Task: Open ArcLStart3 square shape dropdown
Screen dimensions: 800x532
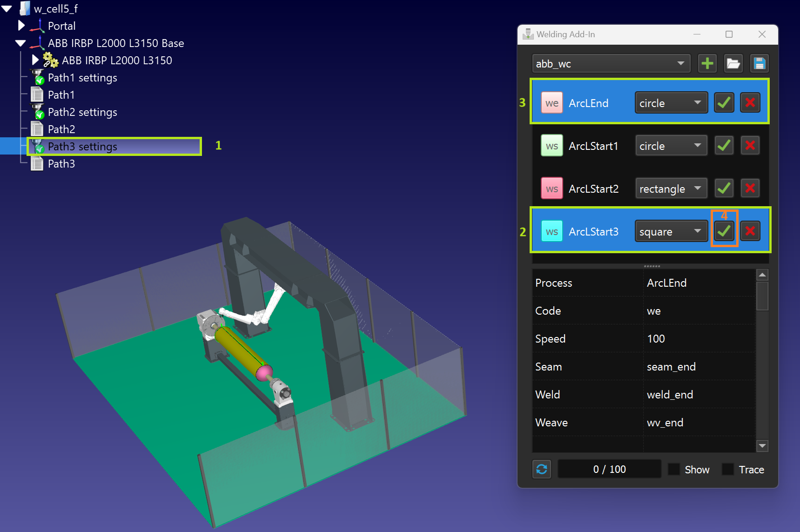Action: [x=671, y=231]
